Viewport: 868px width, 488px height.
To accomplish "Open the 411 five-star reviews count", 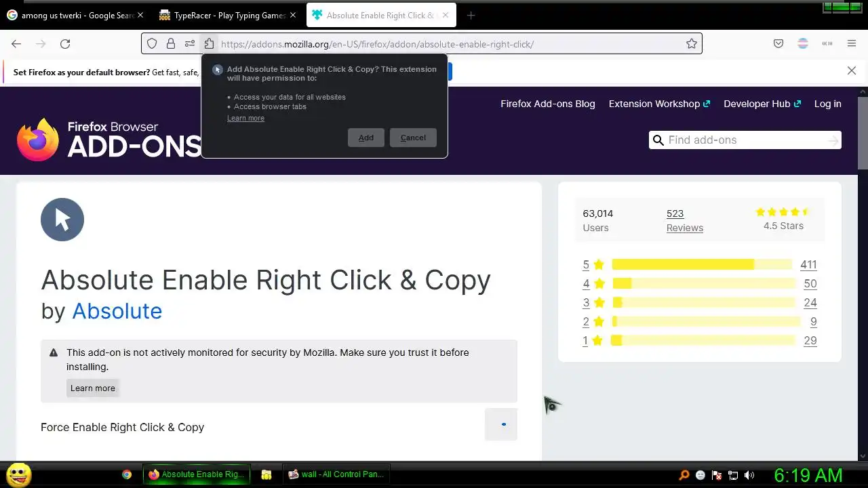I will (808, 264).
